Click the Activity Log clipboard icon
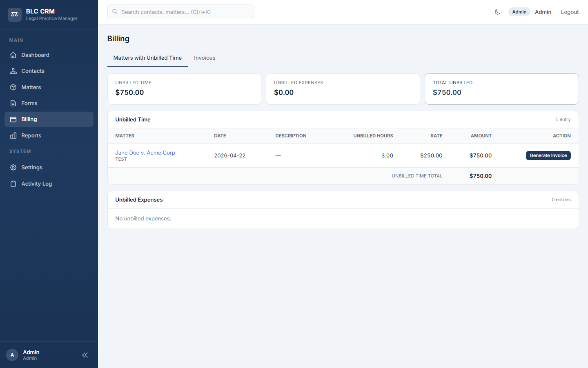Screen dimensions: 588x368 pos(13,184)
